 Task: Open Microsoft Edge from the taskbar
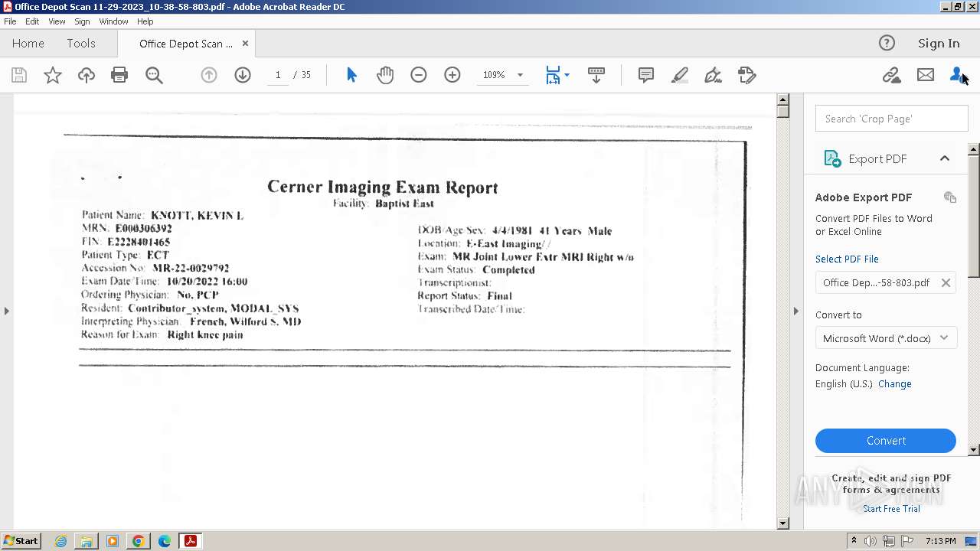pos(165,541)
